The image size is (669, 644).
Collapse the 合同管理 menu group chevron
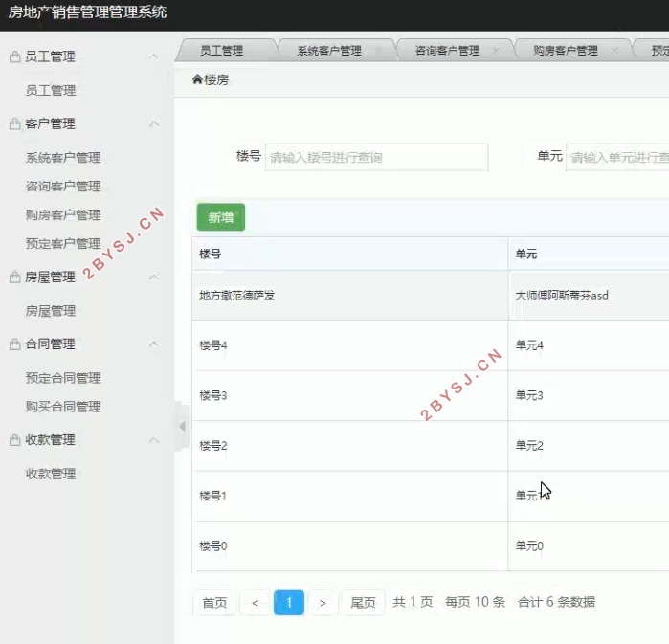click(154, 344)
